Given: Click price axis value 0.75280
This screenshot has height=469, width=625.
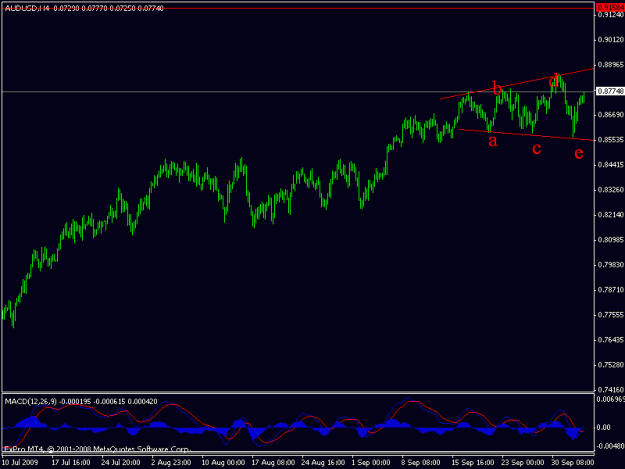Looking at the screenshot, I should click(x=610, y=365).
